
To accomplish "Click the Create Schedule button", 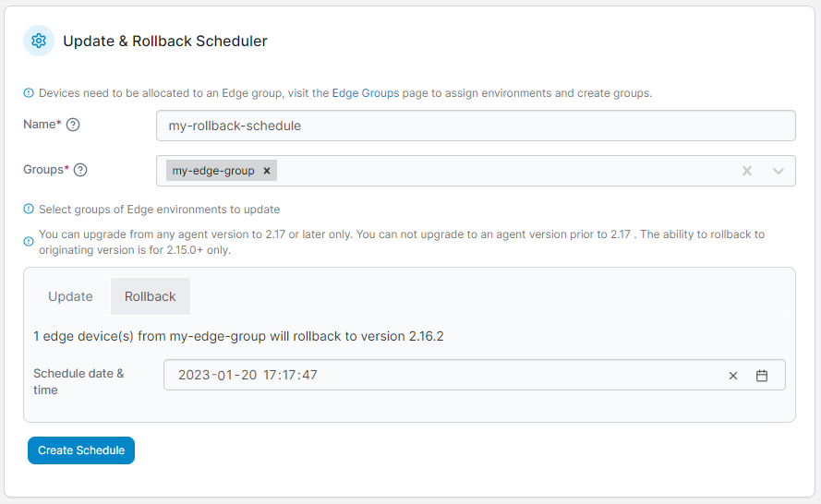I will click(x=81, y=450).
